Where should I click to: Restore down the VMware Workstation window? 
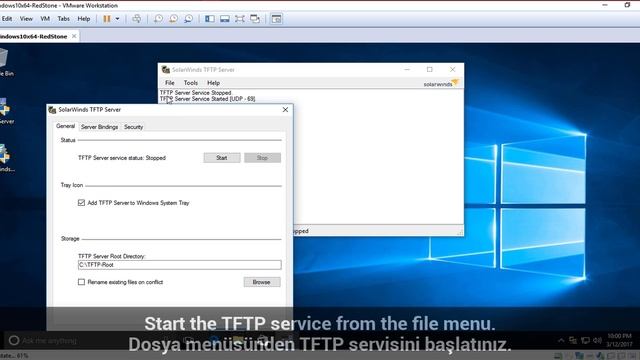pyautogui.click(x=627, y=5)
